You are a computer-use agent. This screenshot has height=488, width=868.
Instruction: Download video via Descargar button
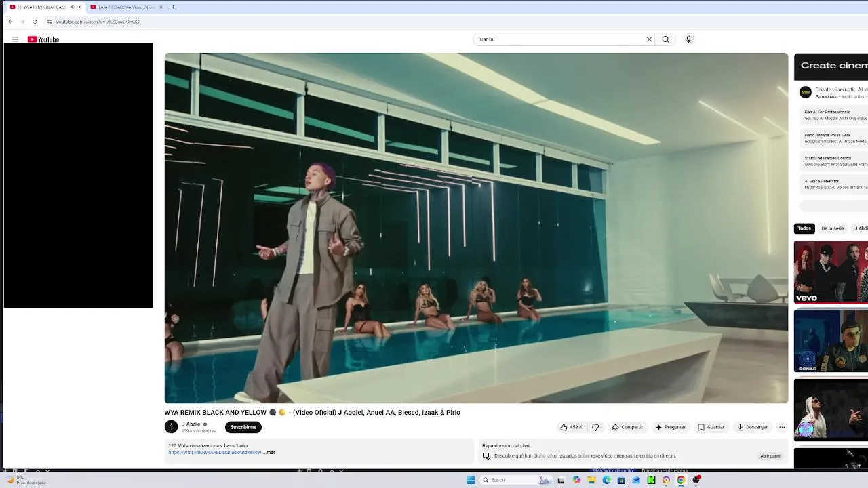(x=753, y=427)
